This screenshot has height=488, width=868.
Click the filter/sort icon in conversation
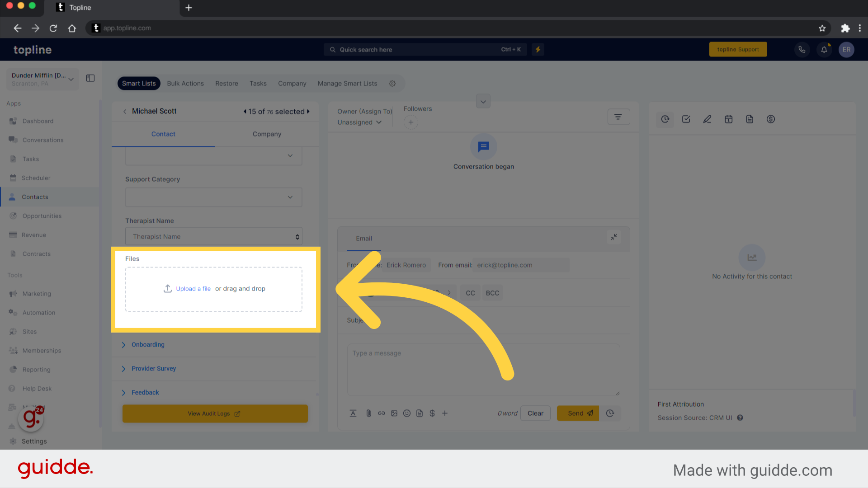coord(618,117)
